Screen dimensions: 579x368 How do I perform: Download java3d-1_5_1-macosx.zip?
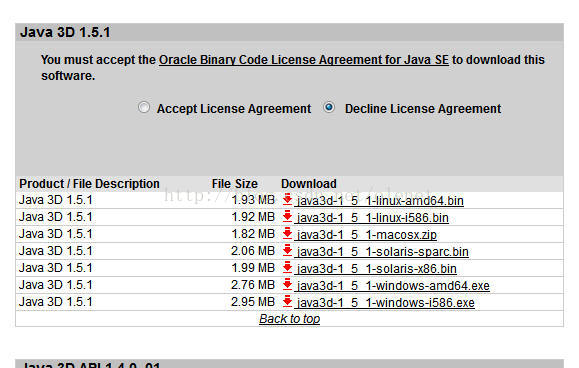click(367, 235)
